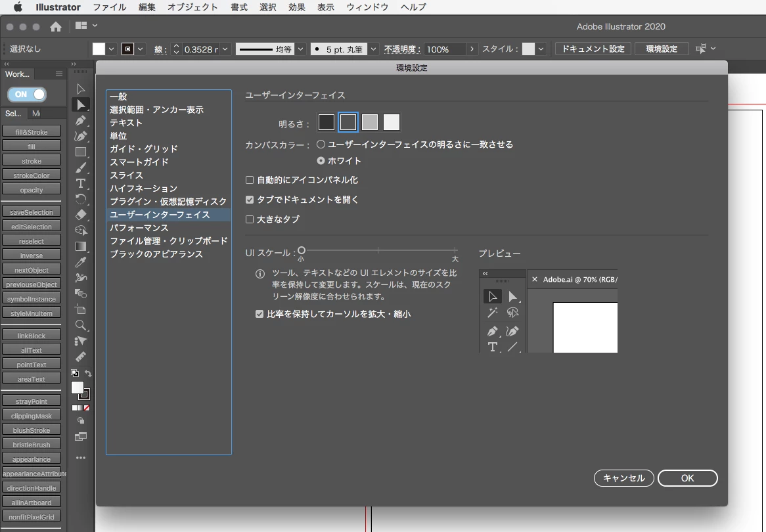Select the Selection tool arrow
The height and width of the screenshot is (532, 766).
(x=81, y=89)
